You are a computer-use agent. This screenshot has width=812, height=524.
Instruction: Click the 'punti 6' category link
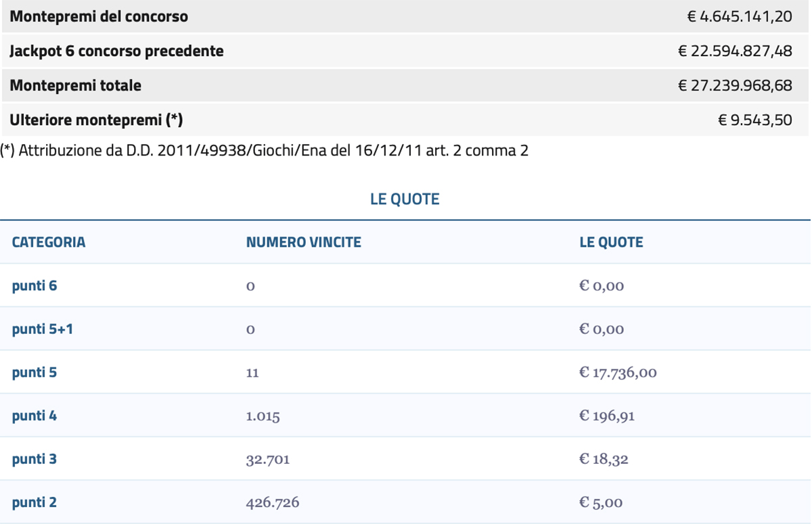click(35, 286)
